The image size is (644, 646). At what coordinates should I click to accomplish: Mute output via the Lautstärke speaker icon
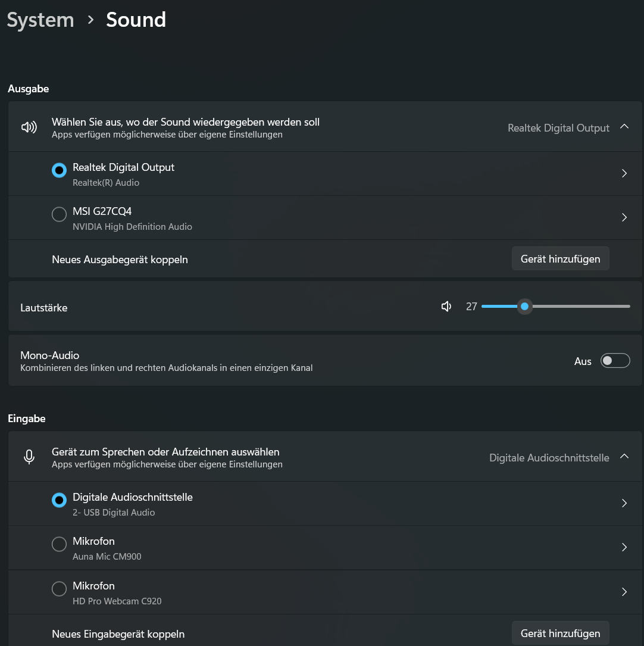(x=446, y=307)
